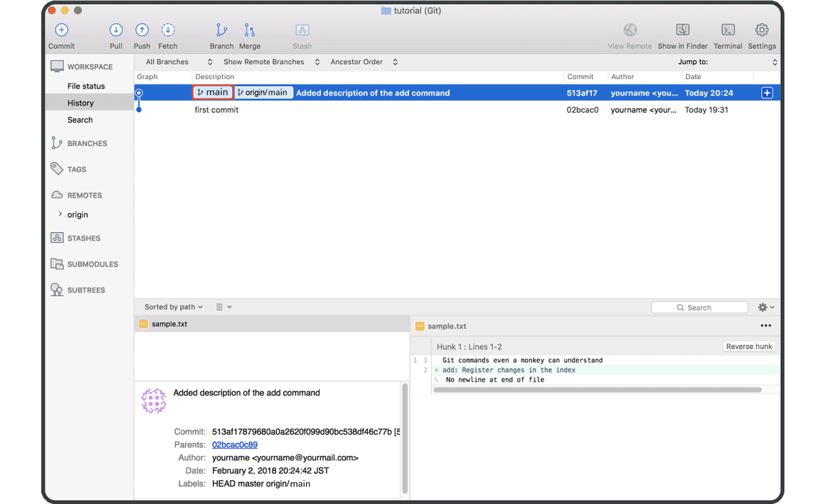Open the Search view in the sidebar
This screenshot has height=504, width=825.
click(80, 120)
